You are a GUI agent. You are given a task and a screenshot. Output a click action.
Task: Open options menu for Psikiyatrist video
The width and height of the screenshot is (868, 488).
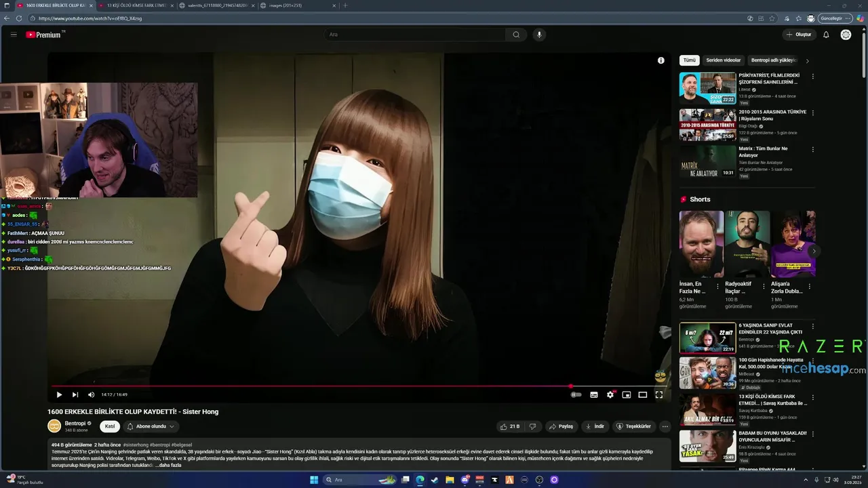point(812,77)
